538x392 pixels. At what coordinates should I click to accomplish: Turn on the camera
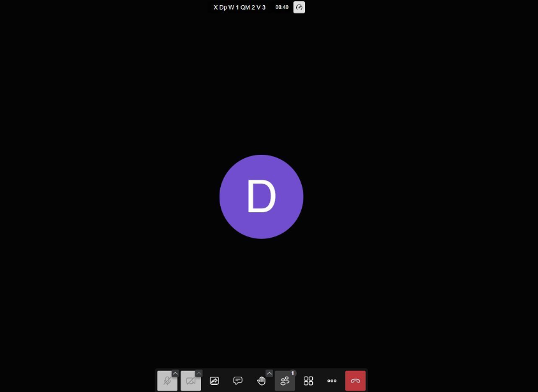(x=190, y=381)
